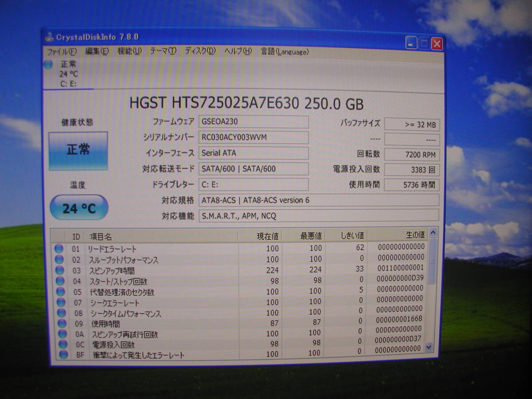This screenshot has width=532, height=399.
Task: Click the しきい値 column header
Action: click(x=346, y=235)
